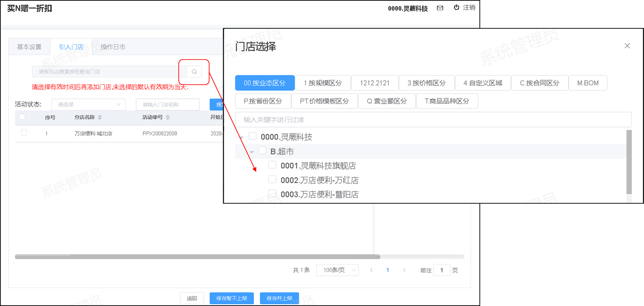This screenshot has height=306, width=644.
Task: Sort by 活动单号 column arrows
Action: [168, 117]
